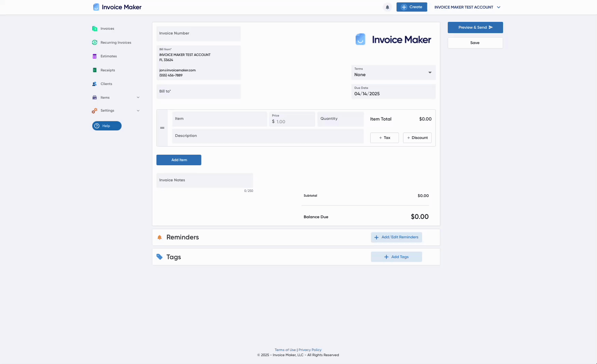Screen dimensions: 597x364
Task: Click the Help button label
Action: click(x=106, y=126)
